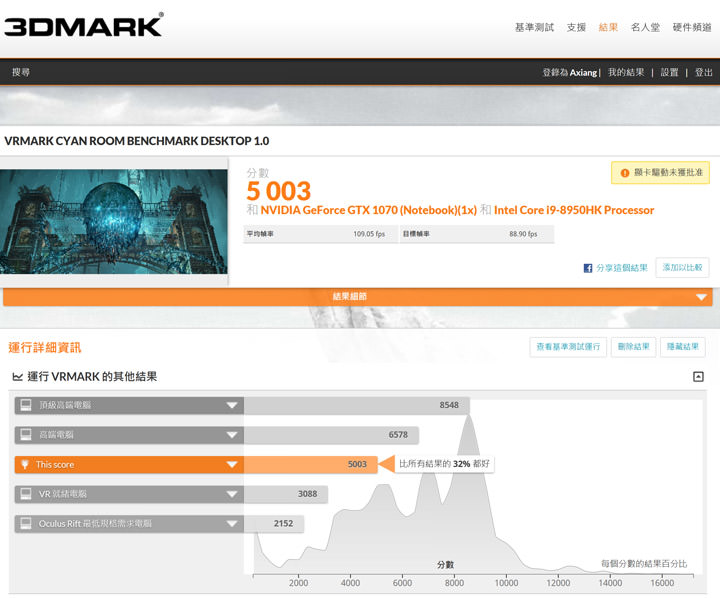
Task: Click the chart icon beside 運行 VRMARK heading
Action: tap(17, 377)
